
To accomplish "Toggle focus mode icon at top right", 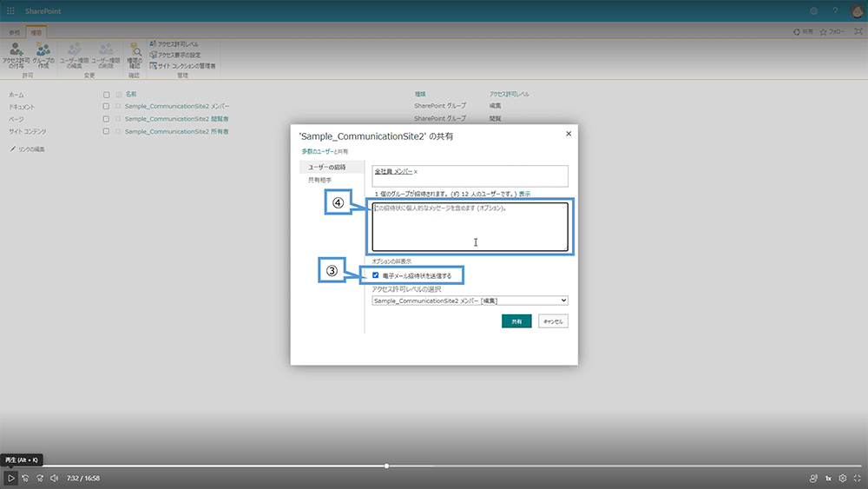I will coord(858,31).
